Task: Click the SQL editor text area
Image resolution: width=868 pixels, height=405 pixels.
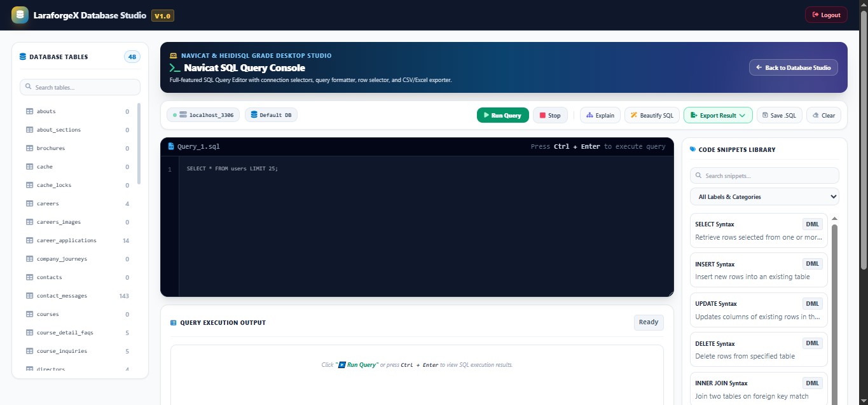Action: [x=426, y=226]
